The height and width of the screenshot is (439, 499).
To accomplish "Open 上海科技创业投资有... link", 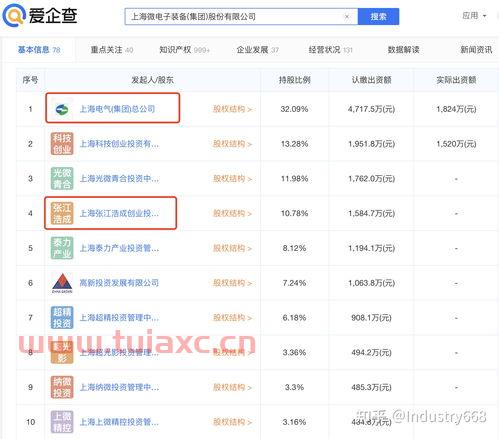I will point(119,144).
